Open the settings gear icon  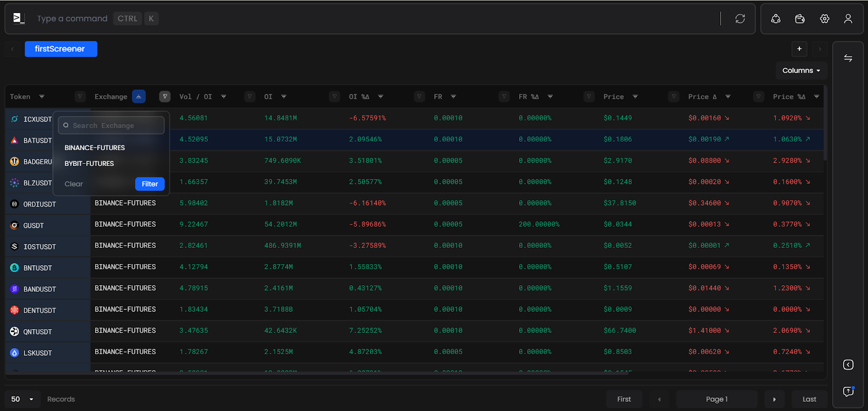coord(825,19)
